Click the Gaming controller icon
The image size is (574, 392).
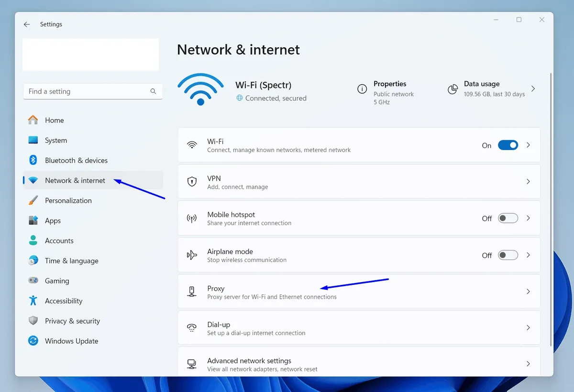(33, 281)
